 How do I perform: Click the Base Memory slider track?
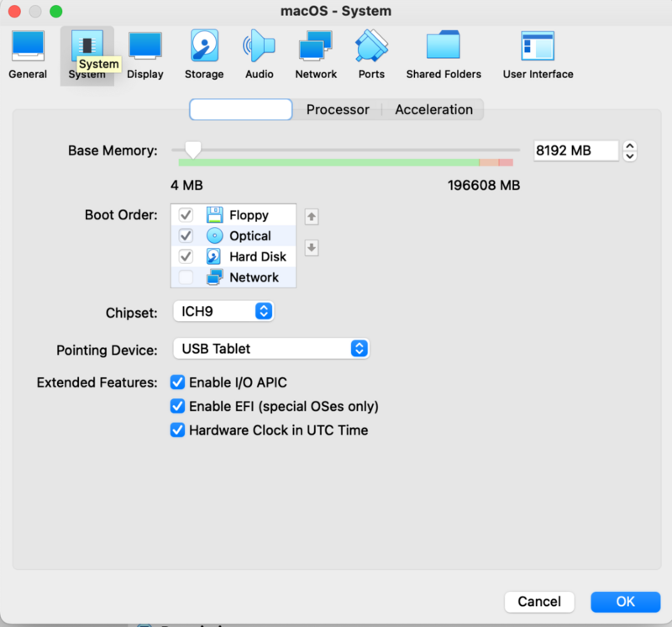(345, 150)
